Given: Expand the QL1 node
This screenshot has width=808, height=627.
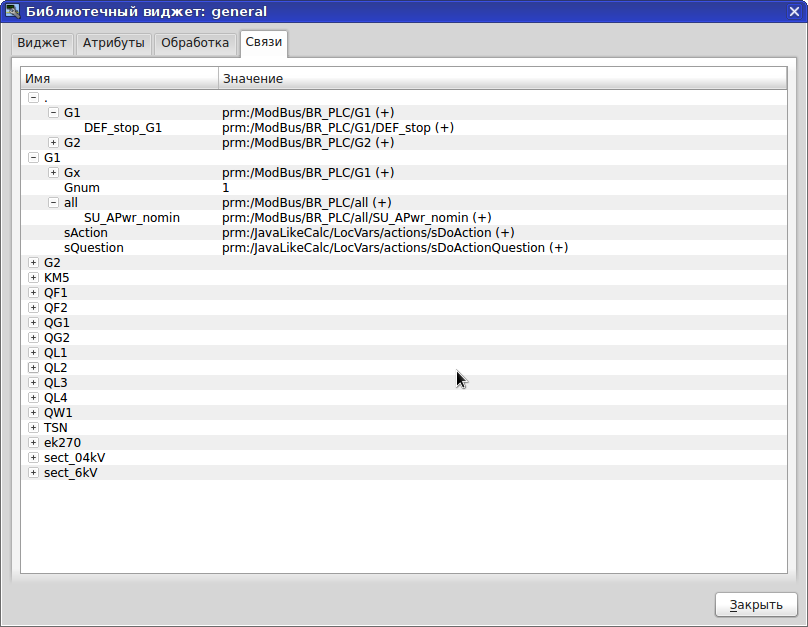Looking at the screenshot, I should [33, 352].
